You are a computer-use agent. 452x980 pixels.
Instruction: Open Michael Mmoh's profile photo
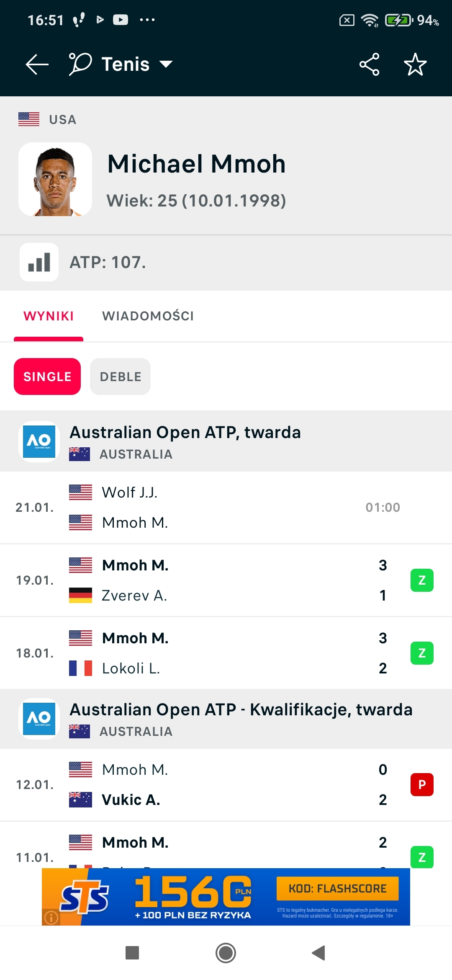(55, 179)
